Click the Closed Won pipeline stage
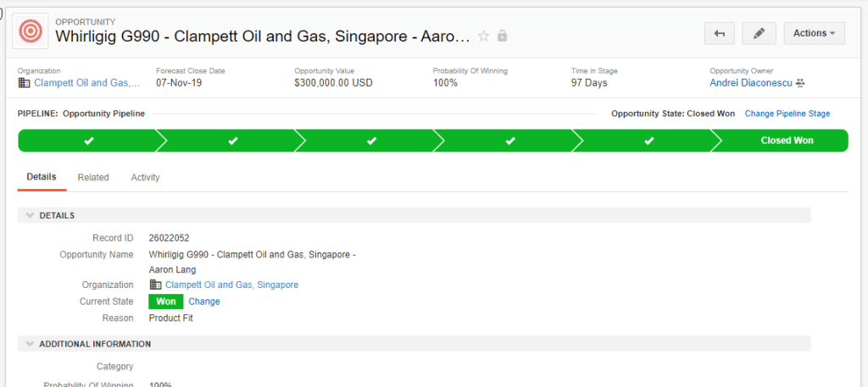 [x=786, y=141]
